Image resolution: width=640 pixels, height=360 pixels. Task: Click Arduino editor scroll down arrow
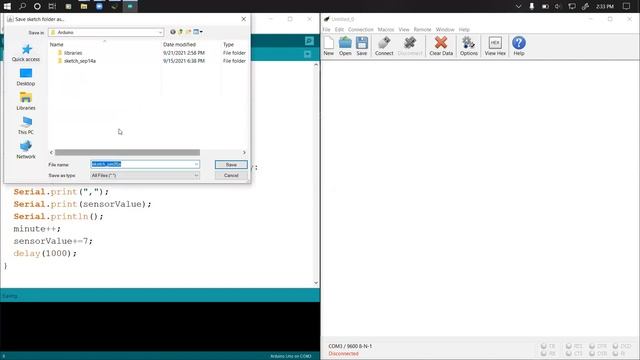point(316,283)
